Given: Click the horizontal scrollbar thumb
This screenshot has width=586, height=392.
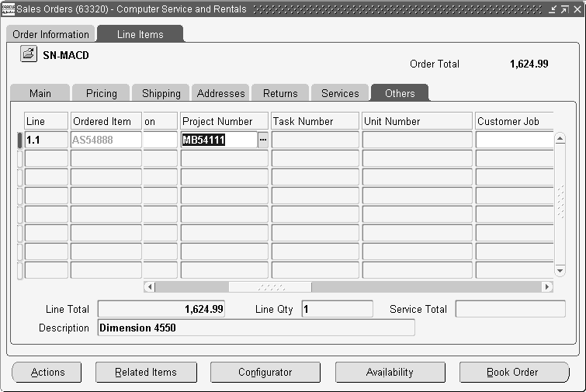Looking at the screenshot, I should tap(270, 287).
